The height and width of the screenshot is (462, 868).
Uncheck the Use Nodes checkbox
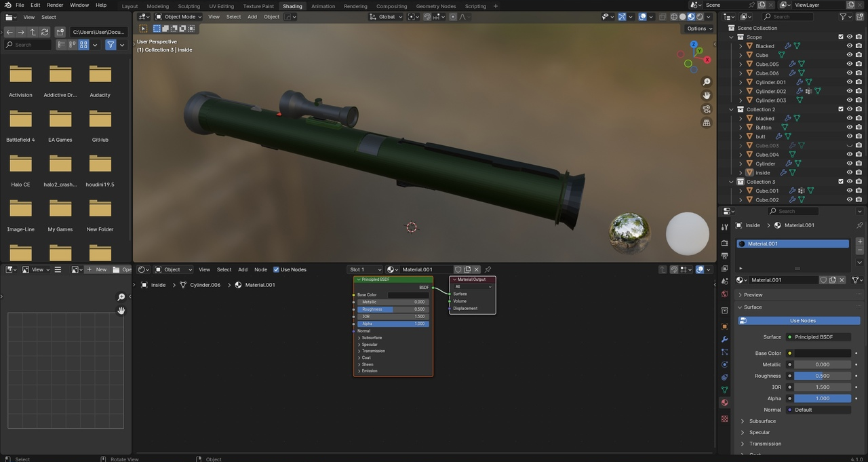point(276,269)
